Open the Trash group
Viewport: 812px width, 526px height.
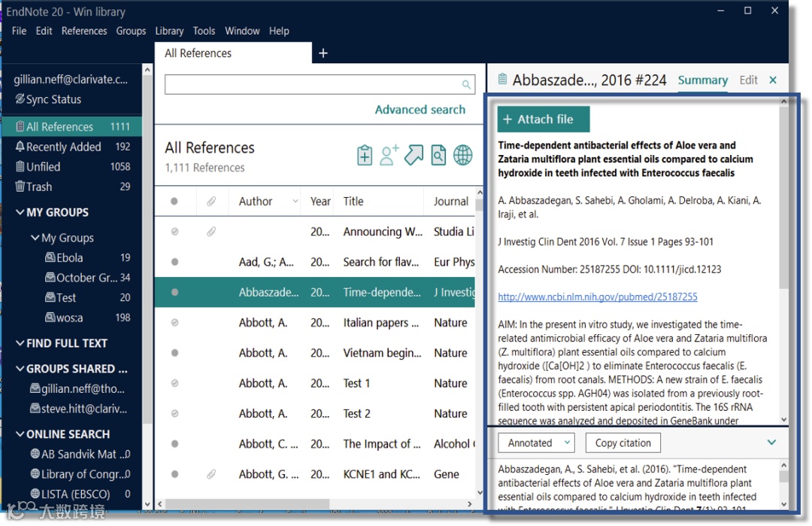pos(72,187)
